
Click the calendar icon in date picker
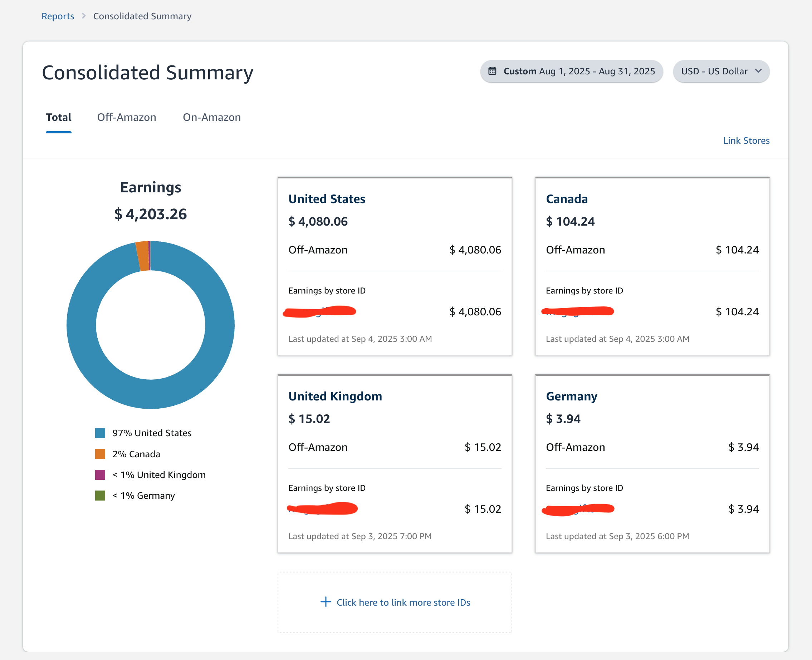[492, 71]
